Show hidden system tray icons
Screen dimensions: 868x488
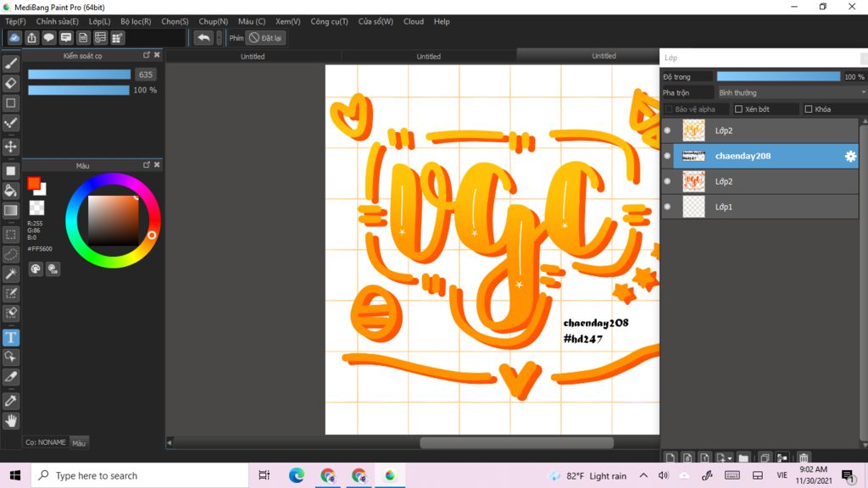643,475
